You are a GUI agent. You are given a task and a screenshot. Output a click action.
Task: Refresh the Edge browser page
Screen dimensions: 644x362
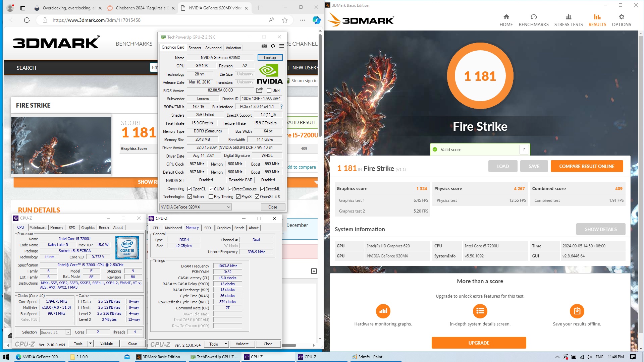click(27, 20)
